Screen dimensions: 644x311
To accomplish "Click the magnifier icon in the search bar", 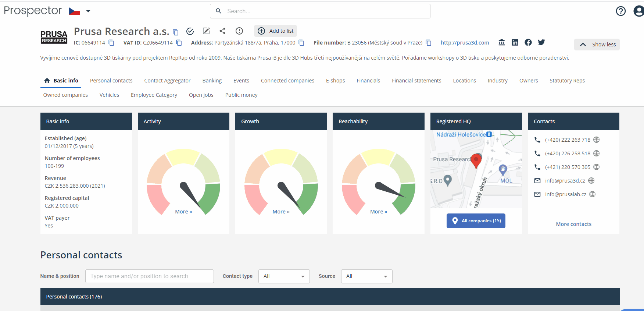I will click(x=219, y=11).
